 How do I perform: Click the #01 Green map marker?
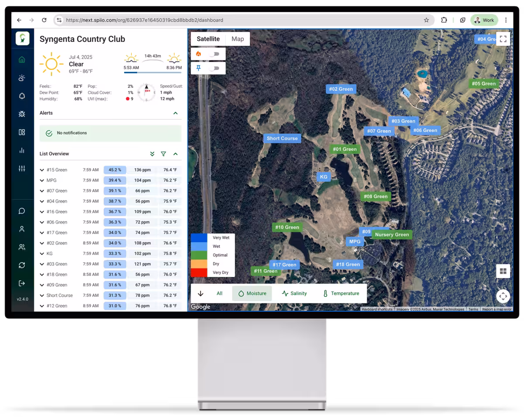[345, 149]
